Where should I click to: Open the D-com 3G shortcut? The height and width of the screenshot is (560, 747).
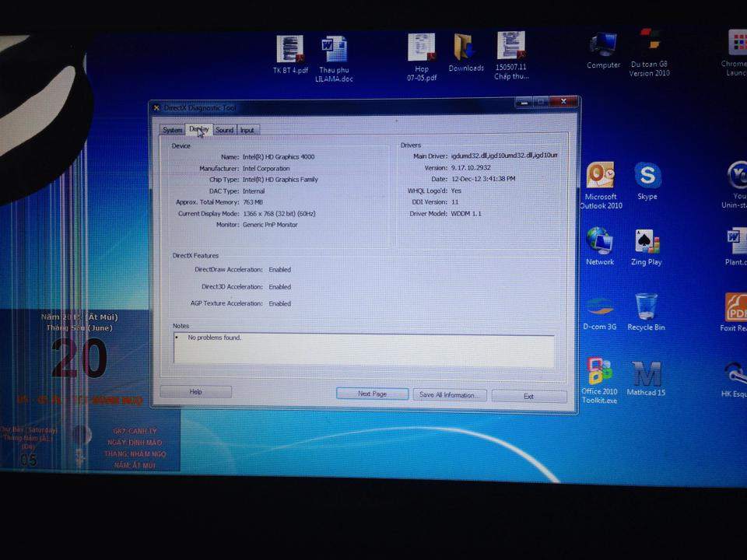pyautogui.click(x=600, y=313)
